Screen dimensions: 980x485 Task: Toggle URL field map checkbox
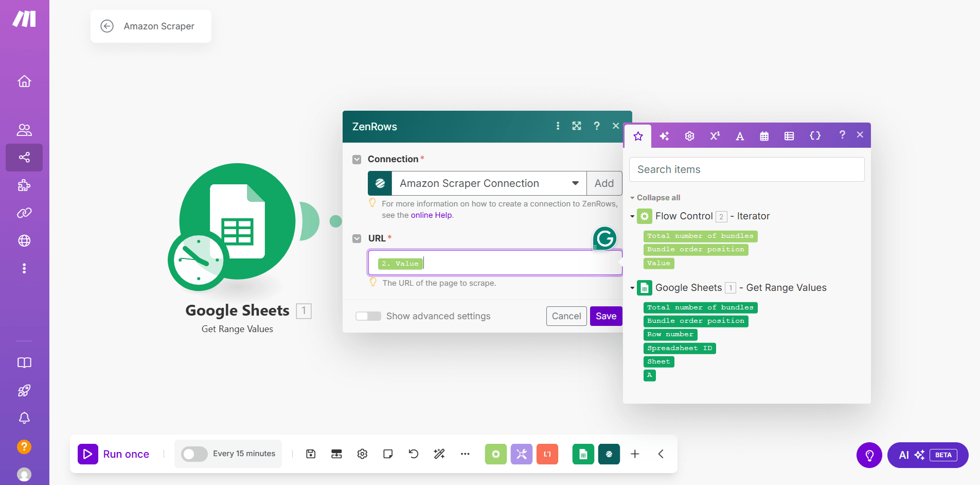pos(357,239)
